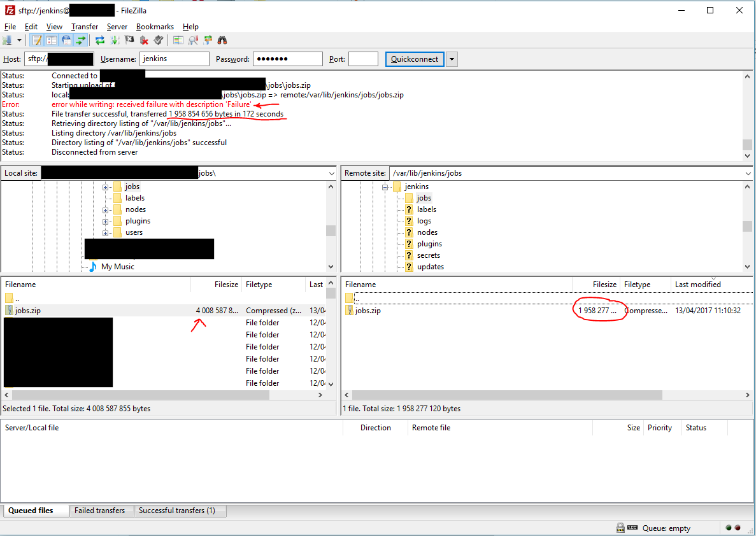This screenshot has height=536, width=756.
Task: Click the My Music note icon
Action: pyautogui.click(x=93, y=267)
